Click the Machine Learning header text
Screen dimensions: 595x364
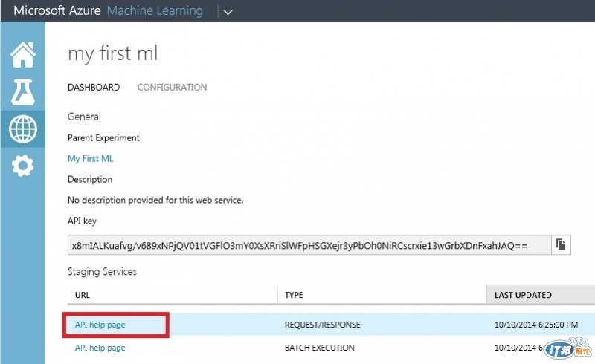coord(155,10)
